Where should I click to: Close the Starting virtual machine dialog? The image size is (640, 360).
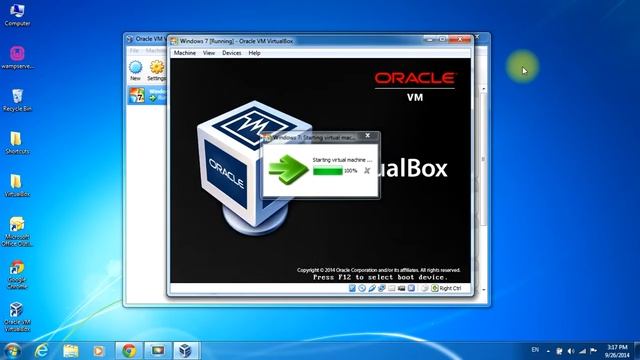(x=367, y=136)
